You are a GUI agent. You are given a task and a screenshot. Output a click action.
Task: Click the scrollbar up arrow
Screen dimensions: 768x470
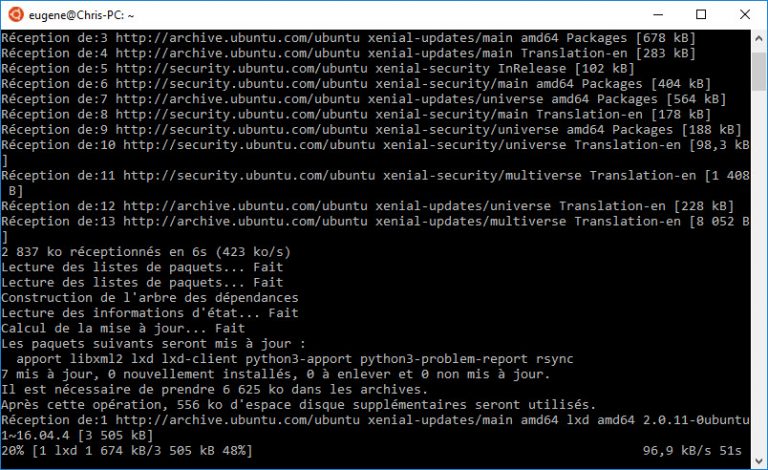coord(759,38)
